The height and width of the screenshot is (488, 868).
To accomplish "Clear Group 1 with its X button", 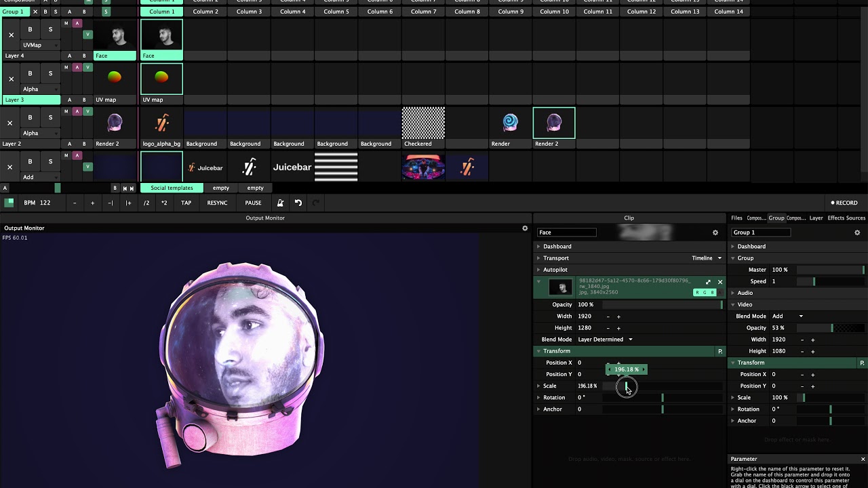I will [x=35, y=12].
